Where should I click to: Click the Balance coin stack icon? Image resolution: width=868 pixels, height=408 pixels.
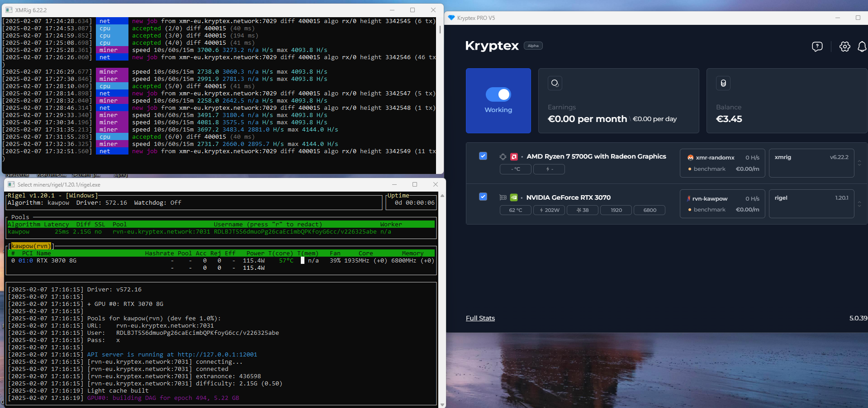tap(723, 83)
